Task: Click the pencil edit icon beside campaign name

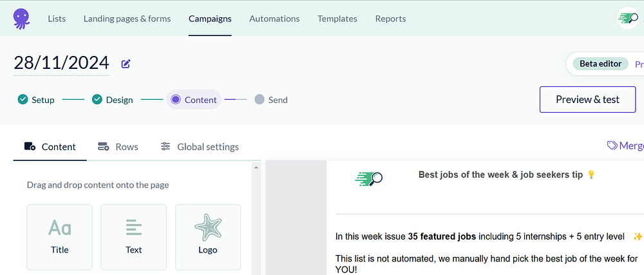Action: [126, 64]
